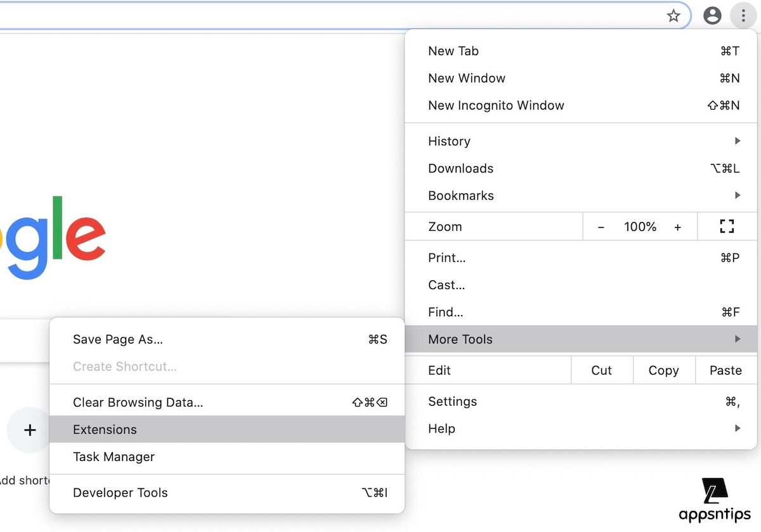Choose Clear Browsing Data option
This screenshot has height=532, width=761.
click(138, 402)
